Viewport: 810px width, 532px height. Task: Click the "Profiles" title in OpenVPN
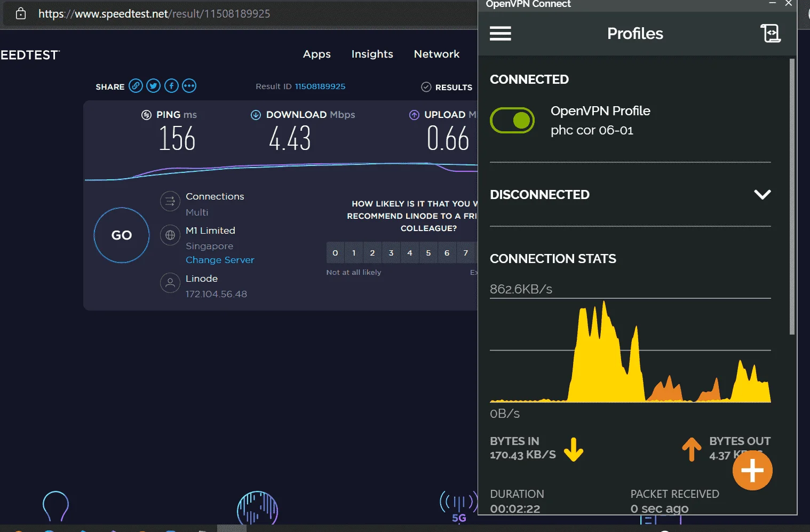point(635,34)
